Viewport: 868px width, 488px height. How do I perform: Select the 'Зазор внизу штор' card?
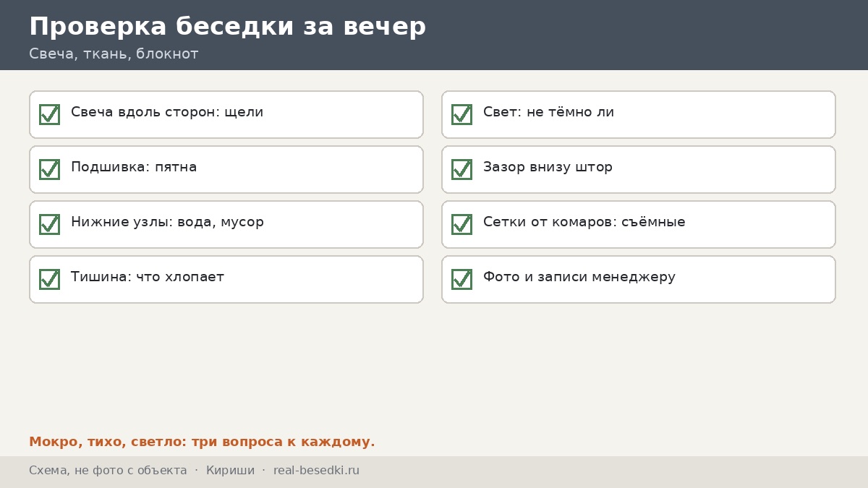pos(639,169)
